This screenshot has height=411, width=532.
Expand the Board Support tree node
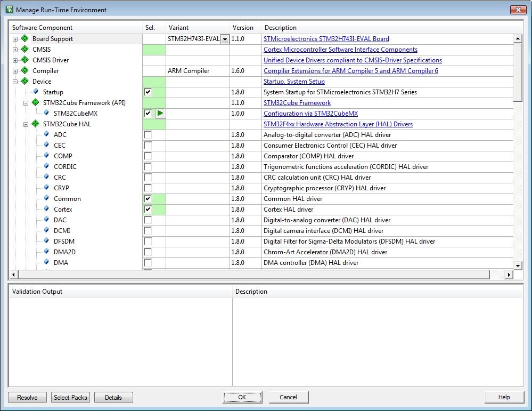[x=15, y=39]
